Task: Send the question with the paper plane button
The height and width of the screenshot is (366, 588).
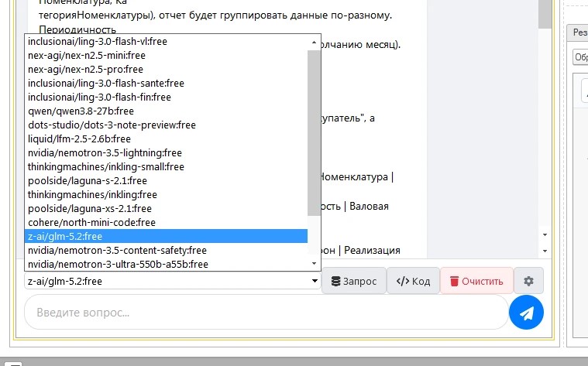Action: click(x=526, y=313)
